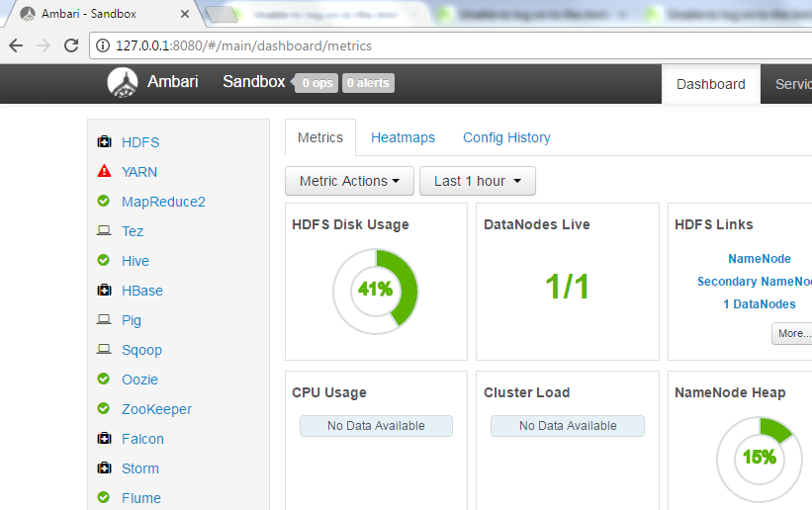Image resolution: width=812 pixels, height=510 pixels.
Task: Click the Cluster Load widget title
Action: 526,392
